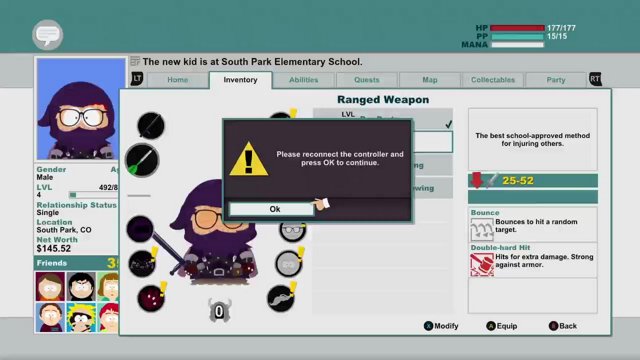
Task: Click the Relationship Status label
Action: tap(76, 205)
